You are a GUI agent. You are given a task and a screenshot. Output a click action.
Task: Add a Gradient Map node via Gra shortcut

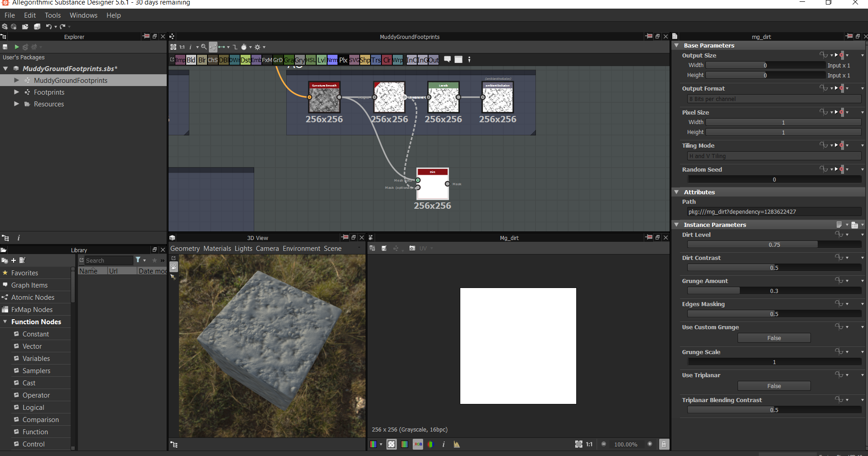pos(289,60)
